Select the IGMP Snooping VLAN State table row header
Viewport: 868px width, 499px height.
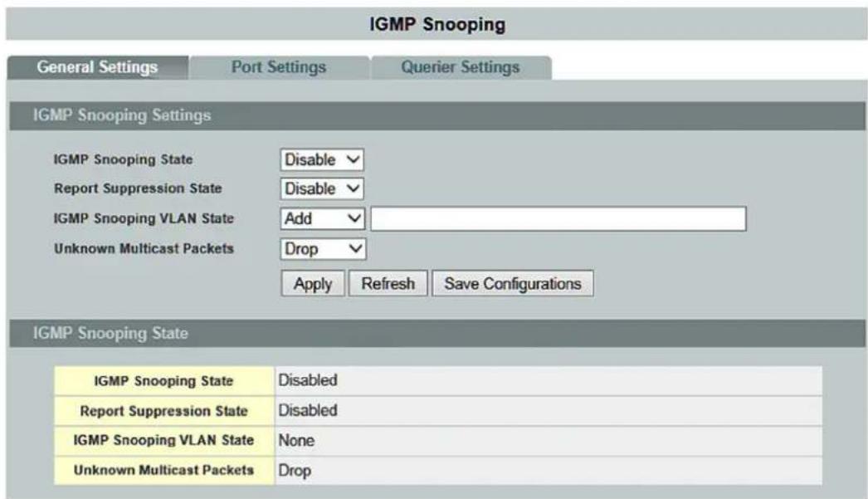click(x=163, y=440)
